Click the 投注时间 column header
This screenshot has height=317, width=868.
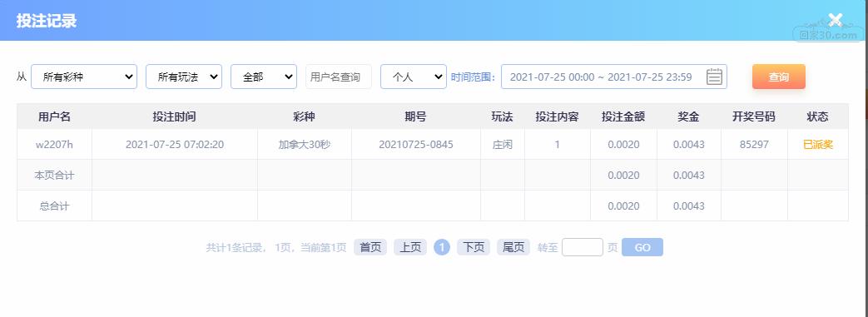click(x=175, y=116)
